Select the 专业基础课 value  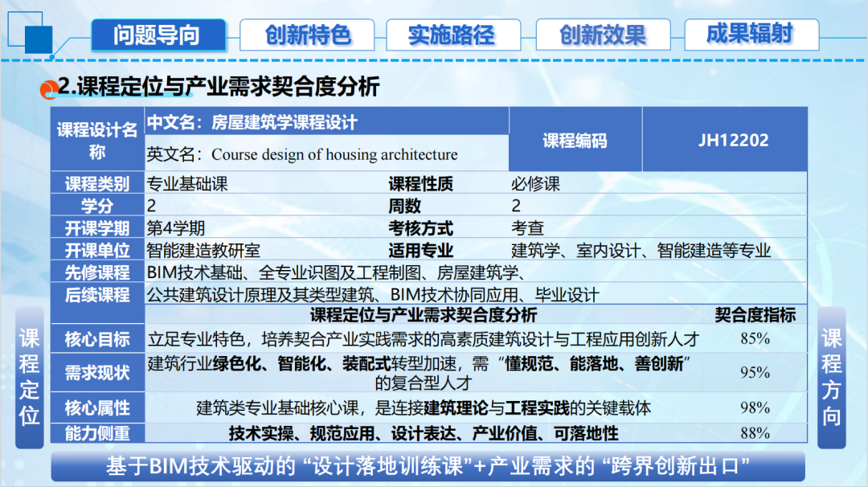[x=187, y=184]
